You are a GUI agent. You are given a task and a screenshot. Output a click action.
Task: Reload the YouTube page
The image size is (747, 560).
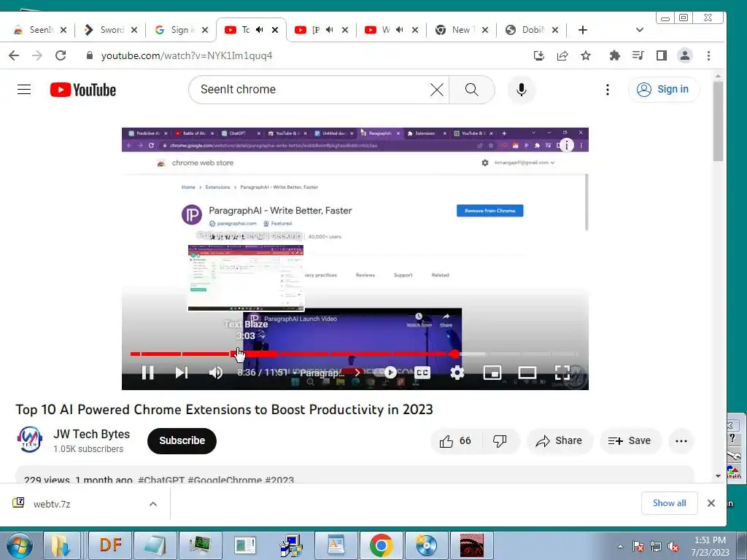coord(61,55)
